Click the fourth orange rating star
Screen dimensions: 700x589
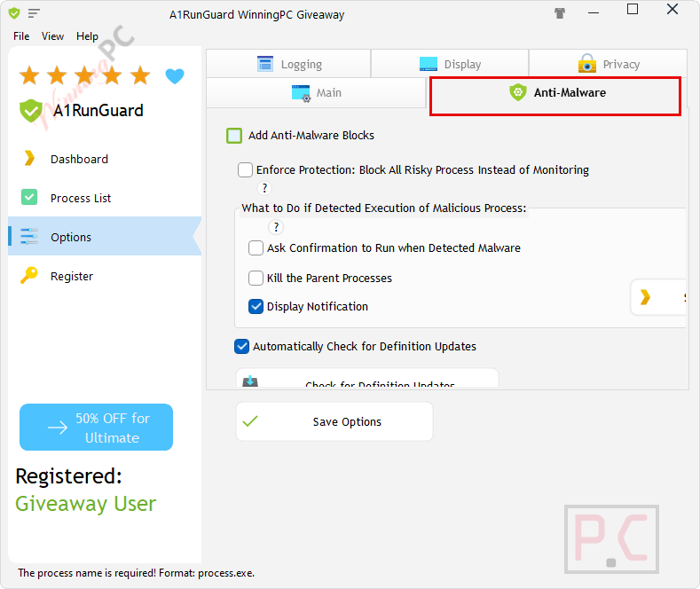point(113,75)
